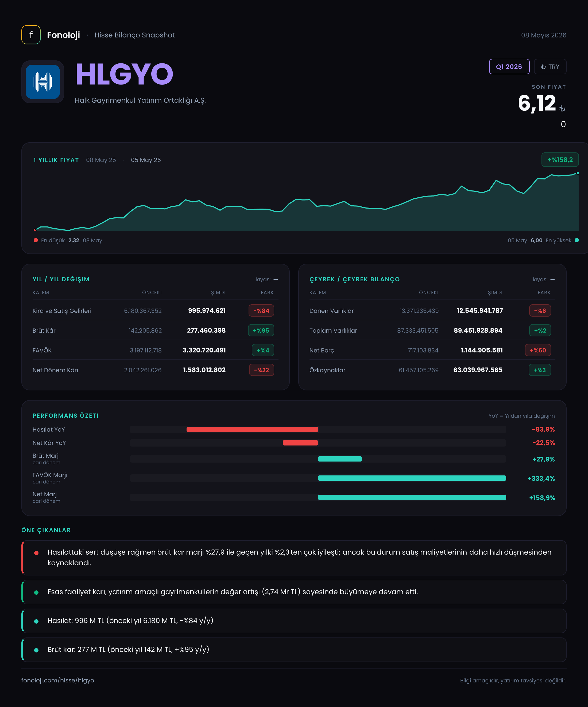Click the Kira ve Satış Gelirleri row label
Screen dimensions: 588x707
pyautogui.click(x=62, y=311)
